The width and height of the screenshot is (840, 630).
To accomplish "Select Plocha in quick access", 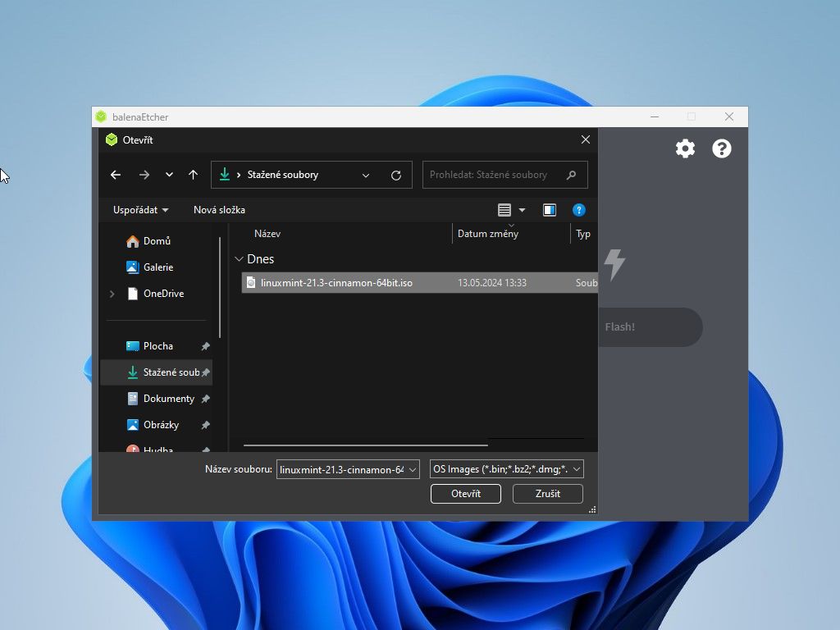I will point(157,346).
